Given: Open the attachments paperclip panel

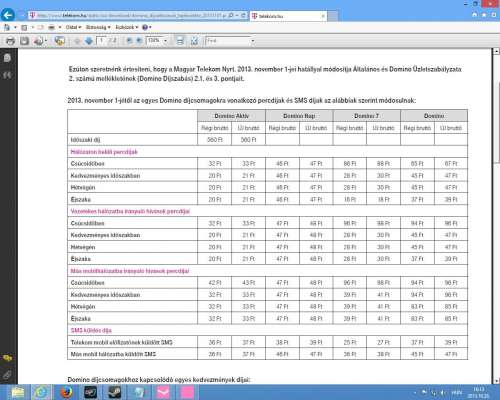Looking at the screenshot, I should 7,375.
